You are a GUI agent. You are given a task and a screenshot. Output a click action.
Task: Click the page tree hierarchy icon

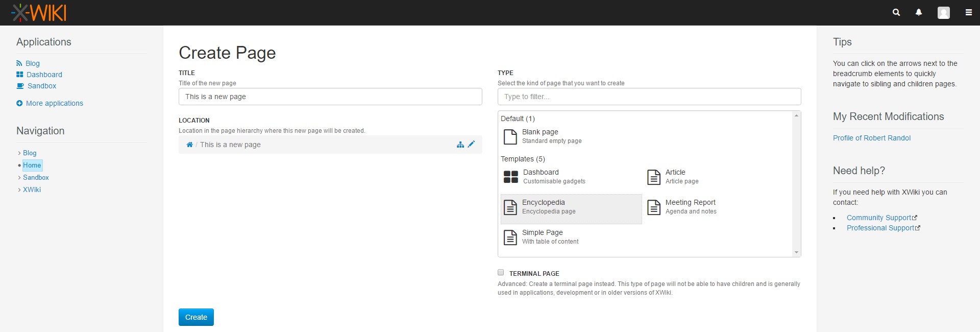(460, 145)
